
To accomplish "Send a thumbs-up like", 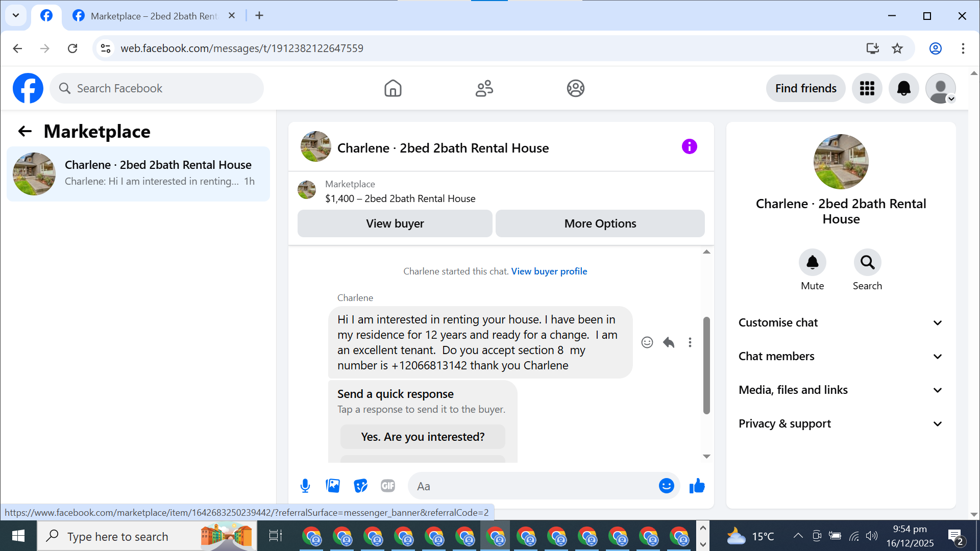I will 697,486.
